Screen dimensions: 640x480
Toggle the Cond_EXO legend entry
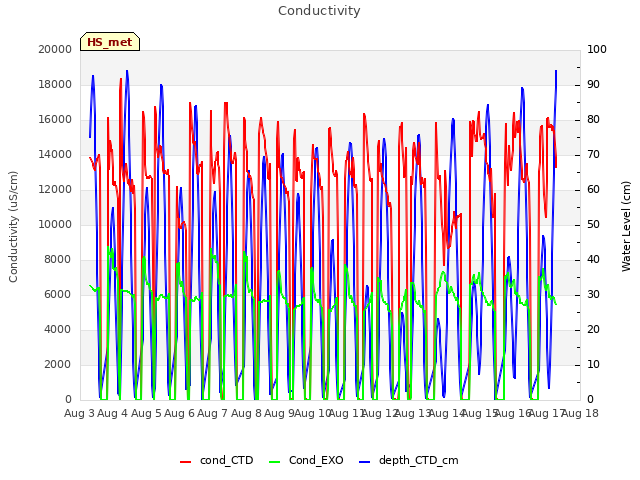click(x=307, y=460)
